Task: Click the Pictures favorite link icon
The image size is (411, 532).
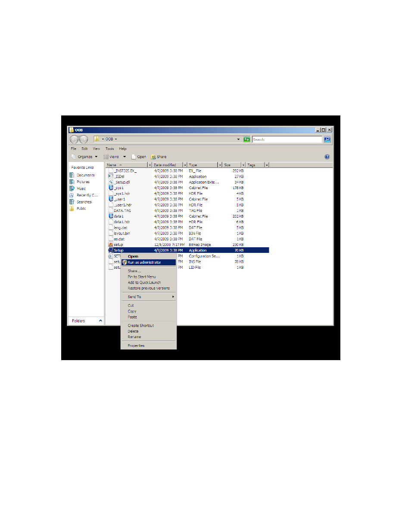Action: (72, 182)
